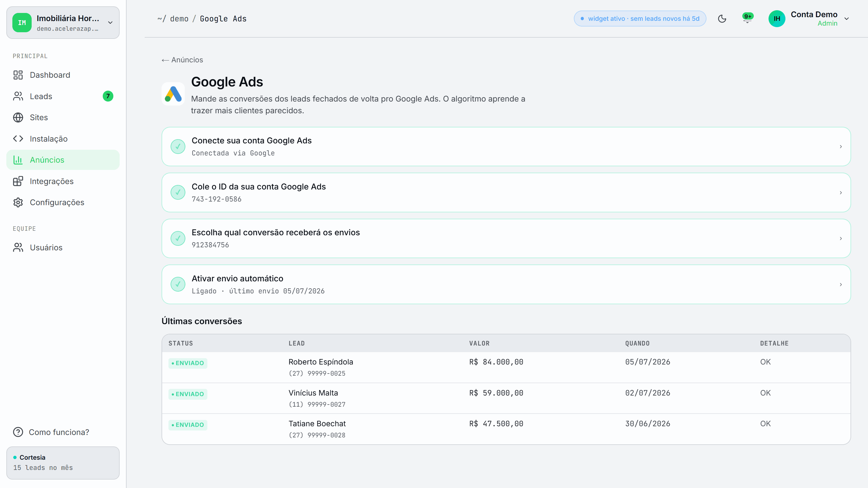Expand Cole o ID da conta chevron

[x=841, y=193]
